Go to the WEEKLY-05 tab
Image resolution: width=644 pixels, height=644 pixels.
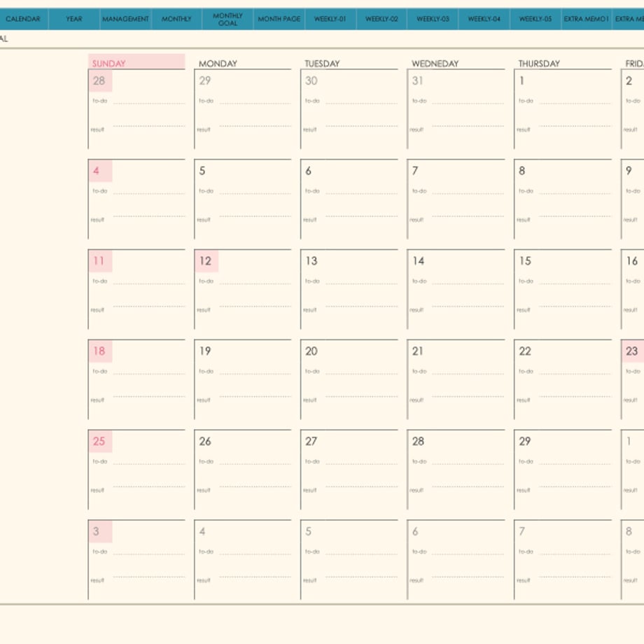tap(535, 19)
